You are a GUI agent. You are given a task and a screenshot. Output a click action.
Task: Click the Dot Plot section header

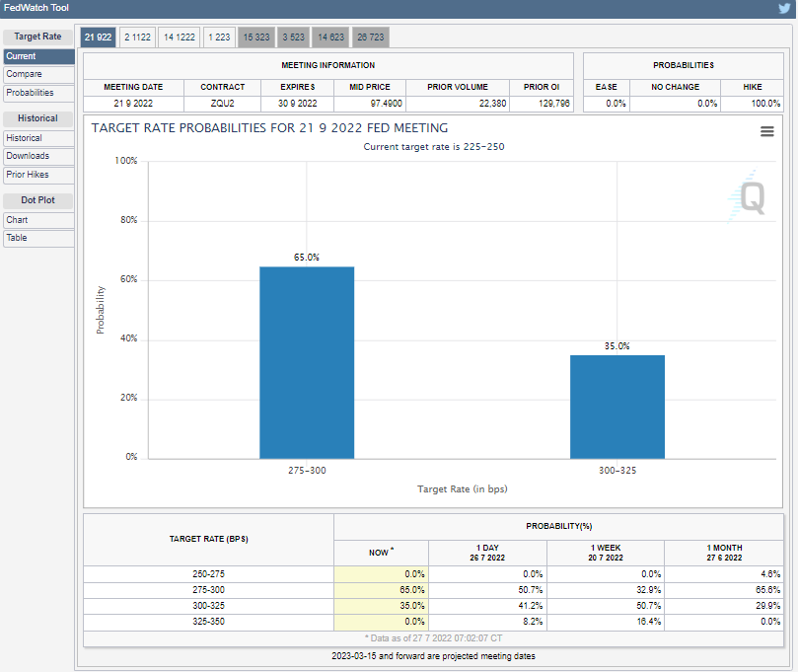(x=37, y=200)
